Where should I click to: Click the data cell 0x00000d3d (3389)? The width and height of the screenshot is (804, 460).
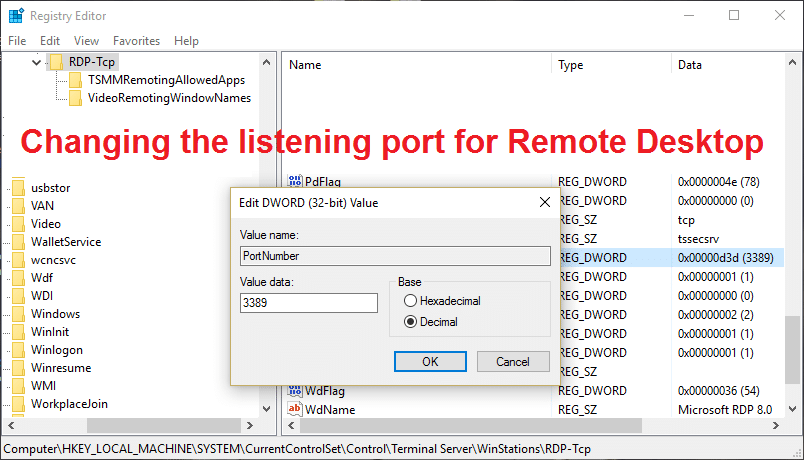click(726, 257)
